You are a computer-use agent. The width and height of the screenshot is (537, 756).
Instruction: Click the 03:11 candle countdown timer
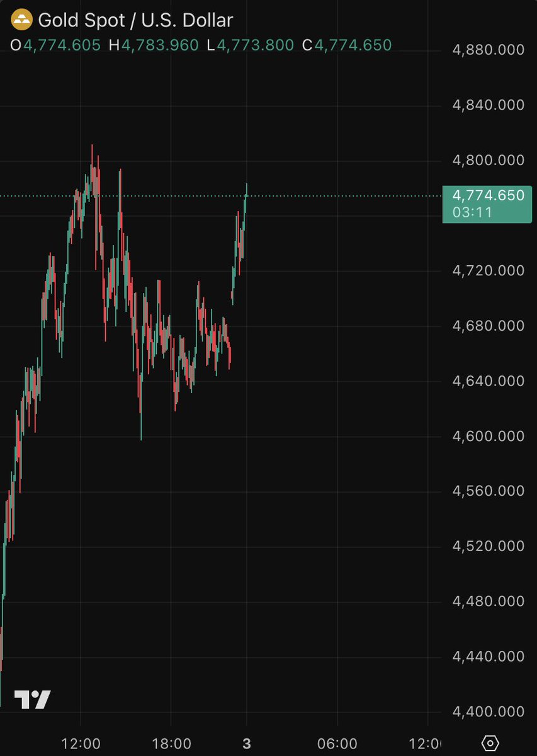pyautogui.click(x=472, y=212)
